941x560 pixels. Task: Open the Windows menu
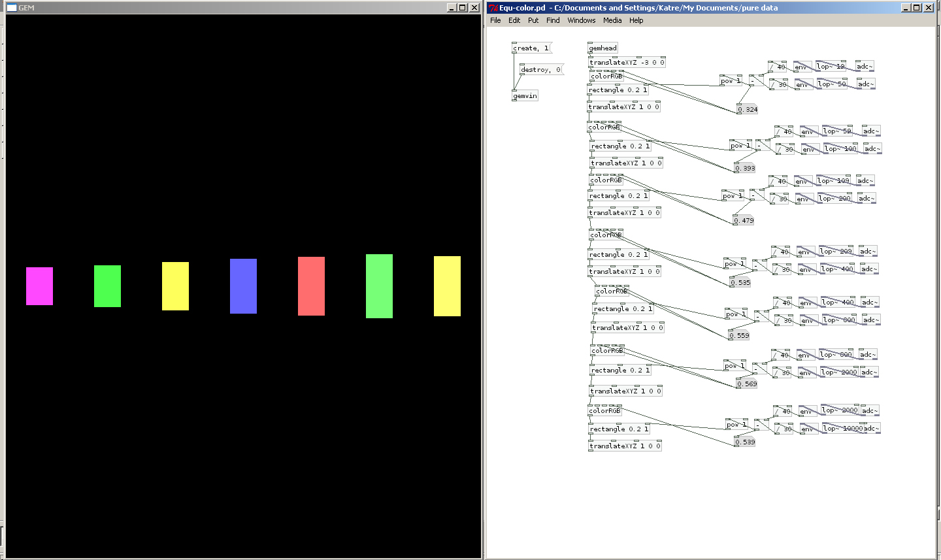[x=581, y=20]
